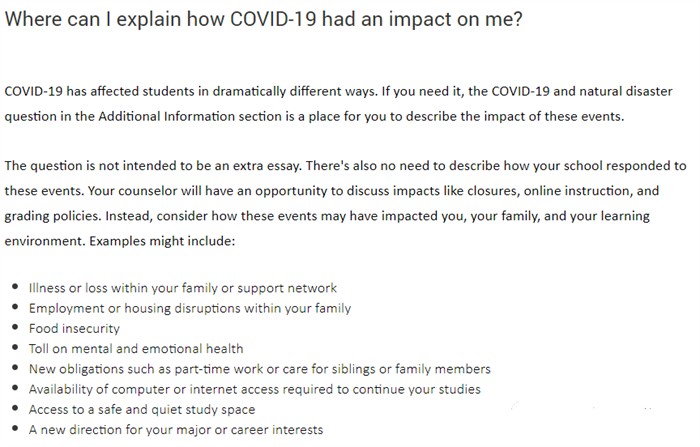Image resolution: width=700 pixels, height=447 pixels.
Task: Click 'Illness or loss within your family' item
Action: click(x=183, y=288)
